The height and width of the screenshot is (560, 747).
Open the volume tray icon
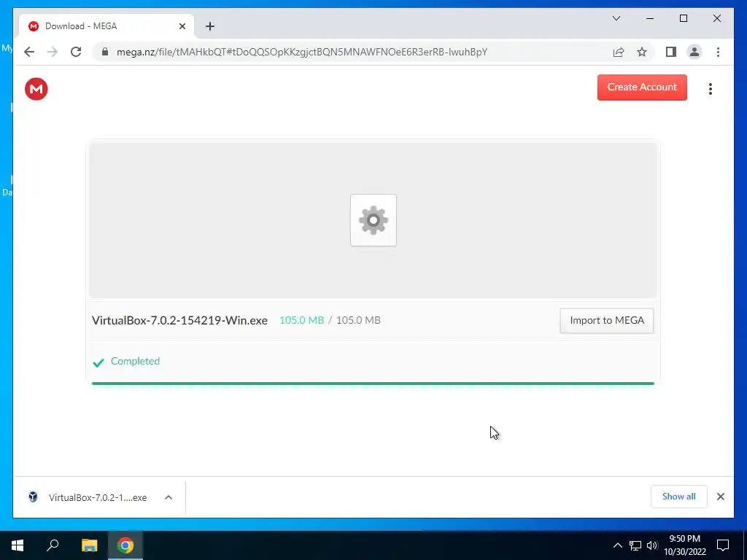[x=652, y=545]
